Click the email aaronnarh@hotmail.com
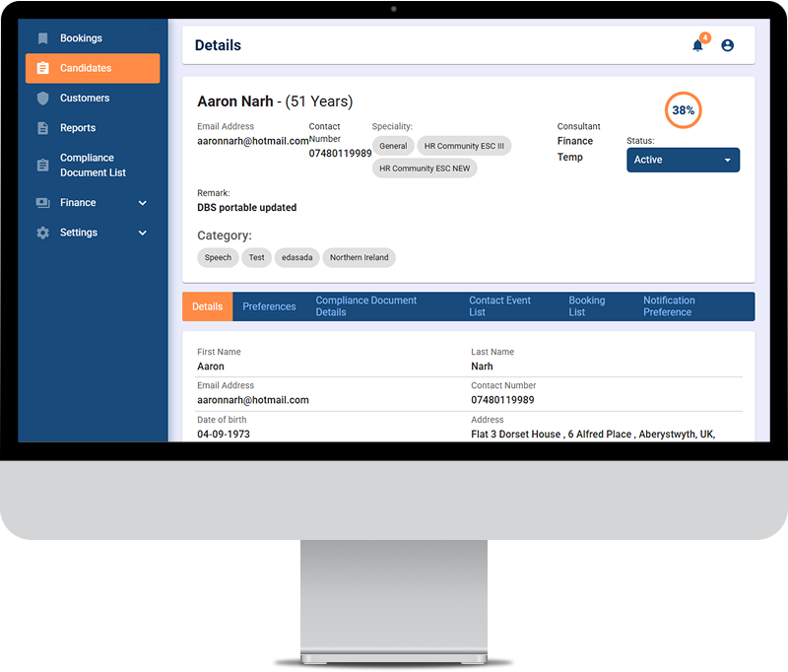Viewport: 788px width, 672px height. [249, 140]
